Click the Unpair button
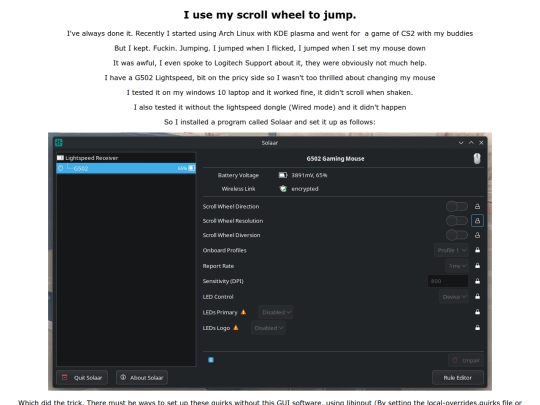The height and width of the screenshot is (405, 540). [x=466, y=360]
